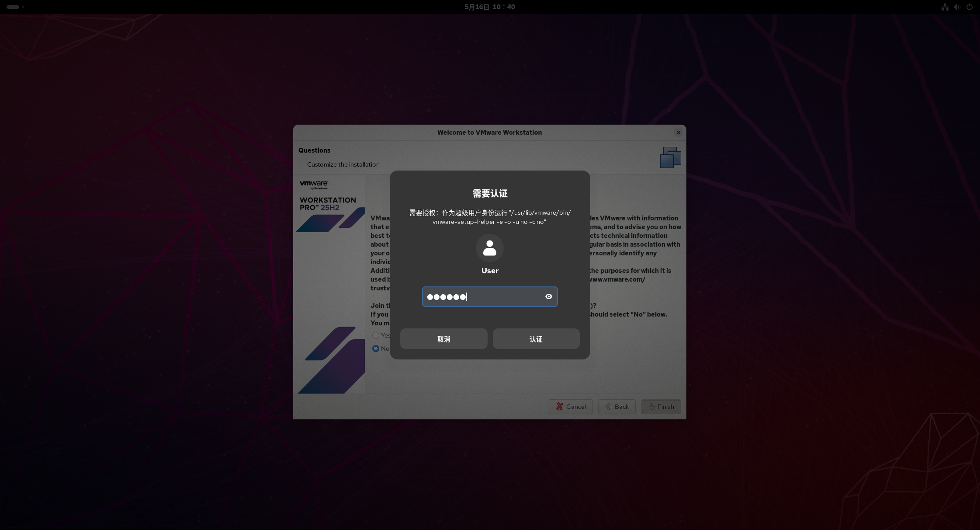Select the No radio button
The height and width of the screenshot is (530, 980).
[x=376, y=349]
